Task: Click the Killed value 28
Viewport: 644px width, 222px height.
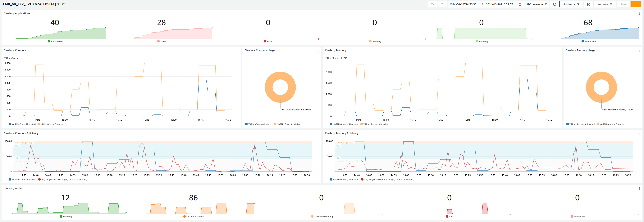Action: [x=161, y=22]
